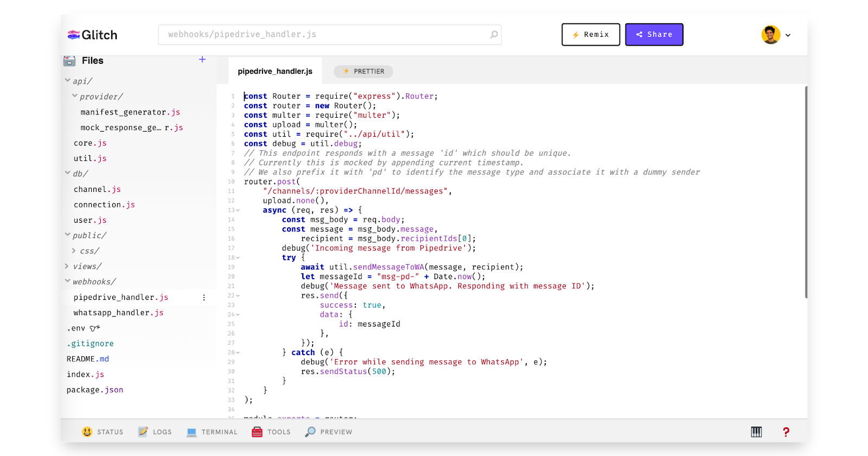Open the Status panel smiley icon
The height and width of the screenshot is (456, 868).
(x=87, y=432)
